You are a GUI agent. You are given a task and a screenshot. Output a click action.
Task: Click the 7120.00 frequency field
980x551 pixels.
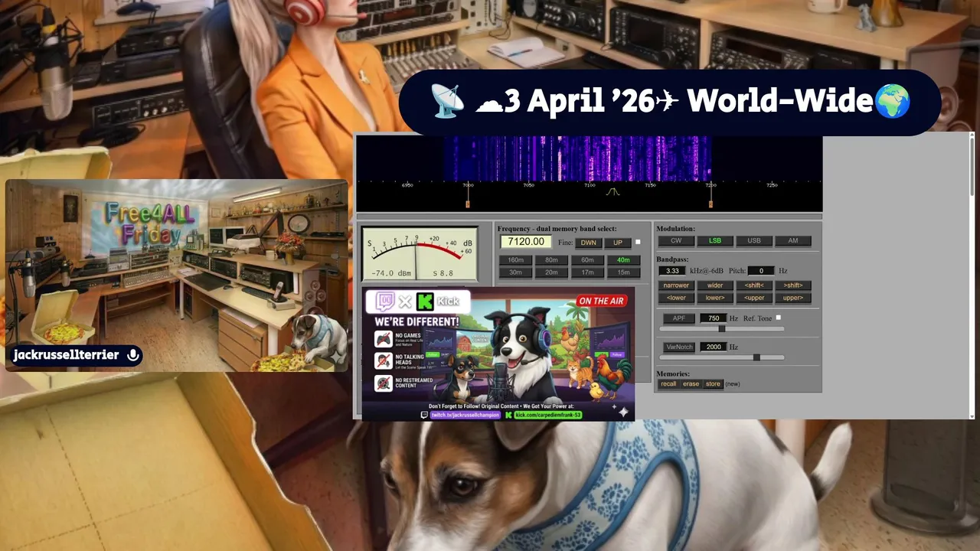[x=526, y=242]
